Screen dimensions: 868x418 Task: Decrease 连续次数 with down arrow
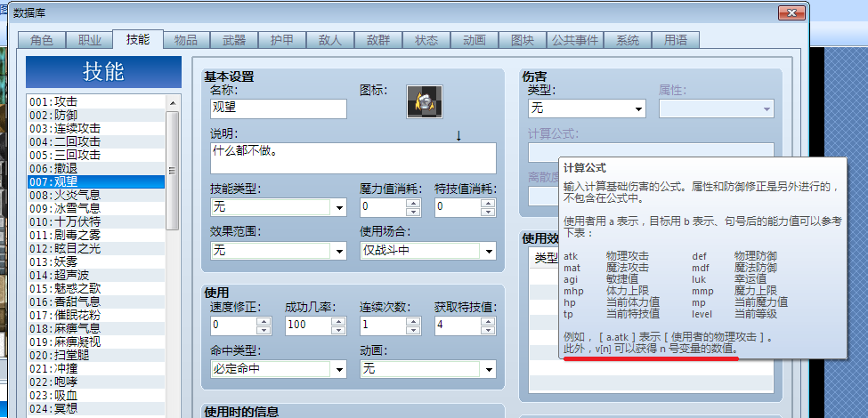413,330
